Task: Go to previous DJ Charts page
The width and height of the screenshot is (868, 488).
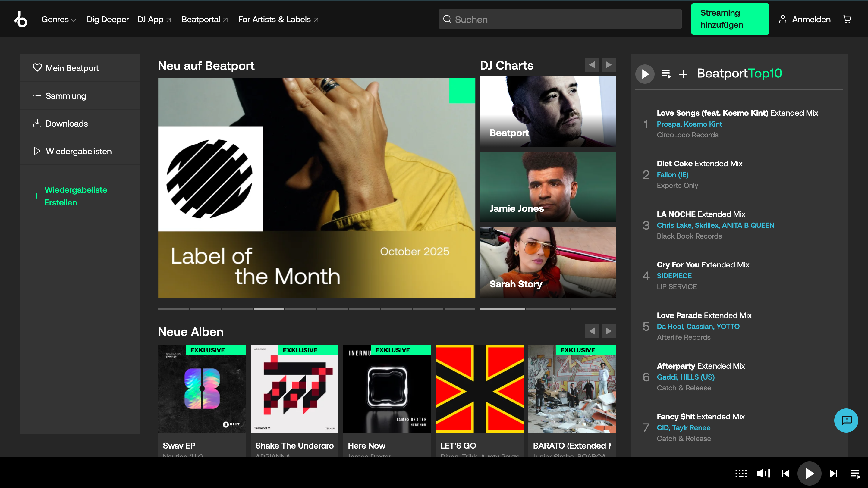Action: coord(592,65)
